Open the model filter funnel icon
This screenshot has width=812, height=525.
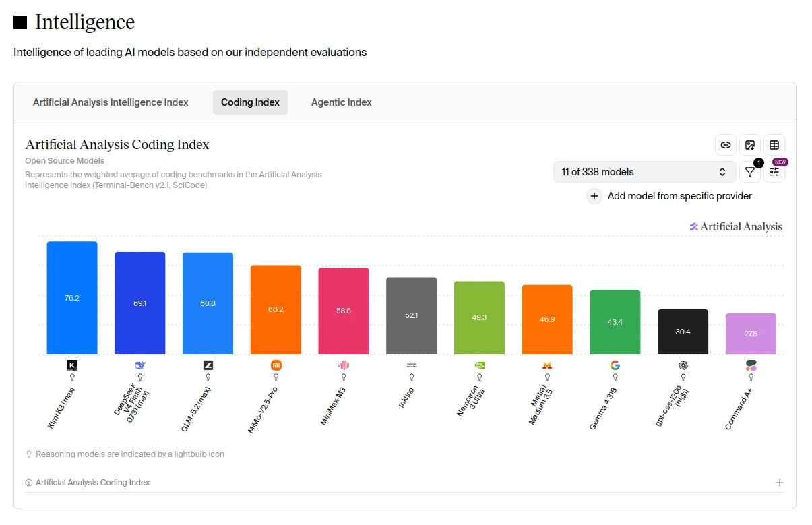pos(750,172)
